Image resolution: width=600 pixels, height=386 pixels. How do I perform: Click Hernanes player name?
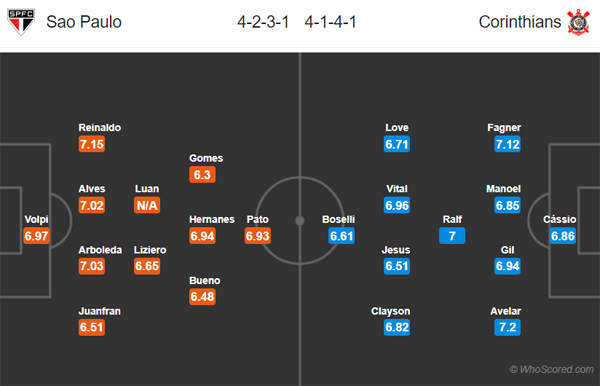click(x=212, y=219)
